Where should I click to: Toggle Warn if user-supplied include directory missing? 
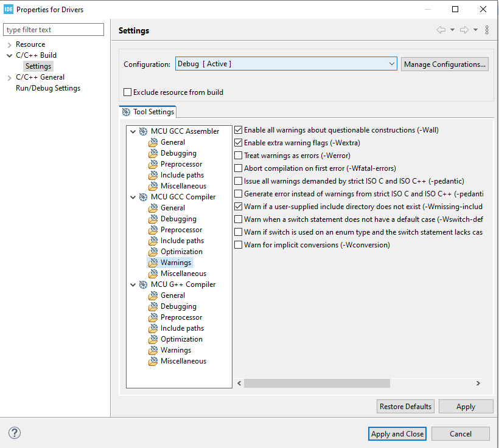click(x=238, y=207)
